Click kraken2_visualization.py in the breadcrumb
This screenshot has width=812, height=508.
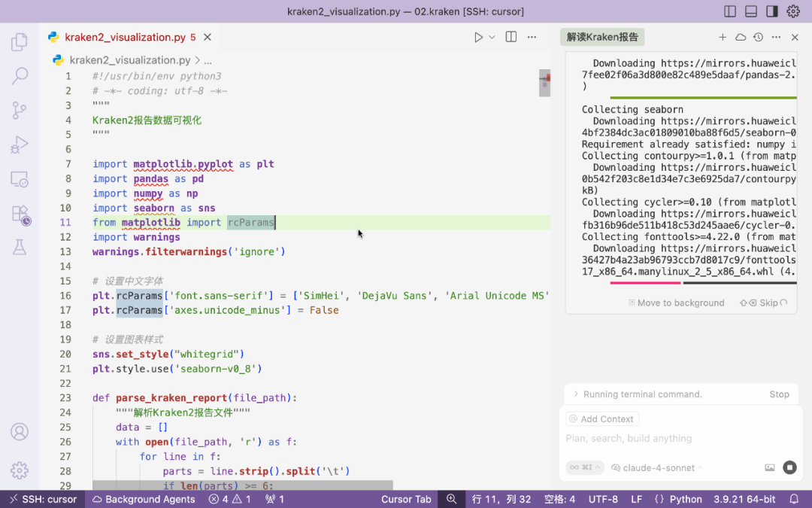[x=129, y=61]
